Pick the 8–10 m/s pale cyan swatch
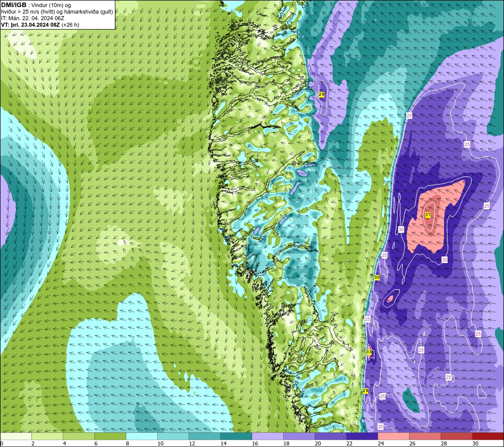 142,436
